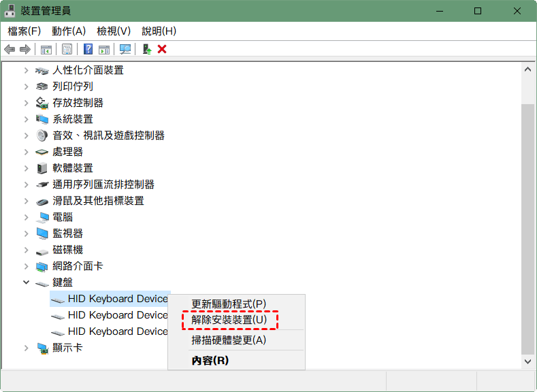Click the 滑鼠及其他指標裝置 label

click(x=98, y=201)
